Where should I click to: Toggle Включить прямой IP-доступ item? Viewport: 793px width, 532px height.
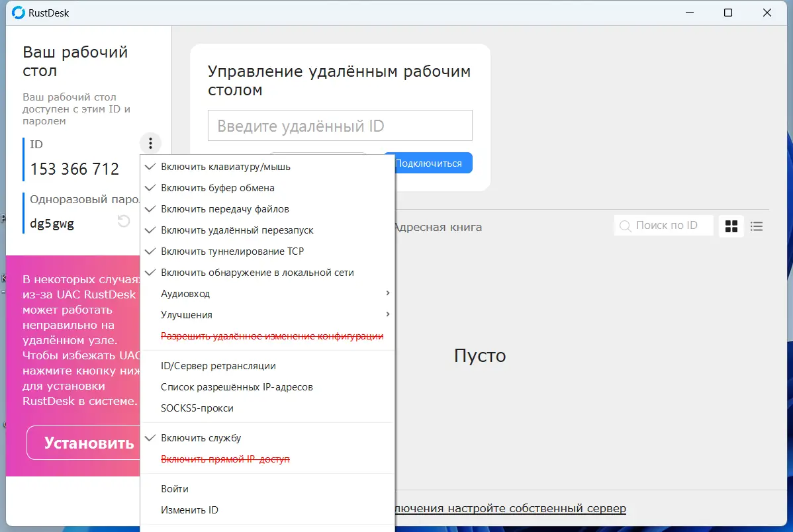pyautogui.click(x=267, y=459)
